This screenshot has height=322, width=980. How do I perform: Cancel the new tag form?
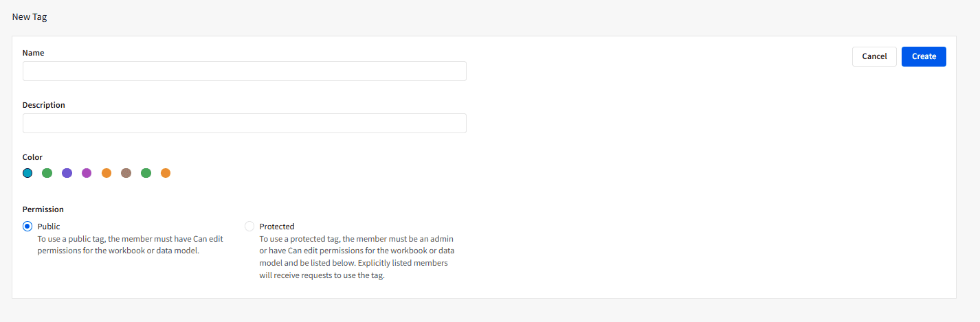click(874, 56)
